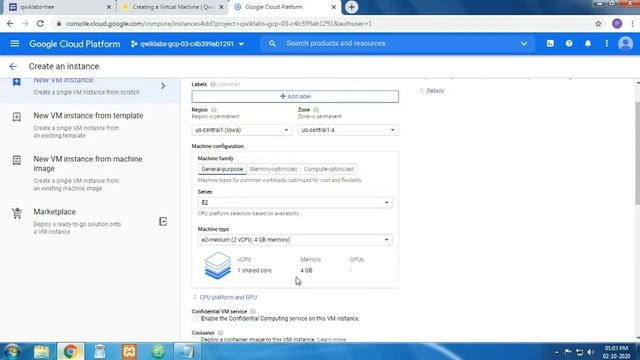This screenshot has width=640, height=360.
Task: Open the navigation hamburger menu
Action: [x=15, y=43]
